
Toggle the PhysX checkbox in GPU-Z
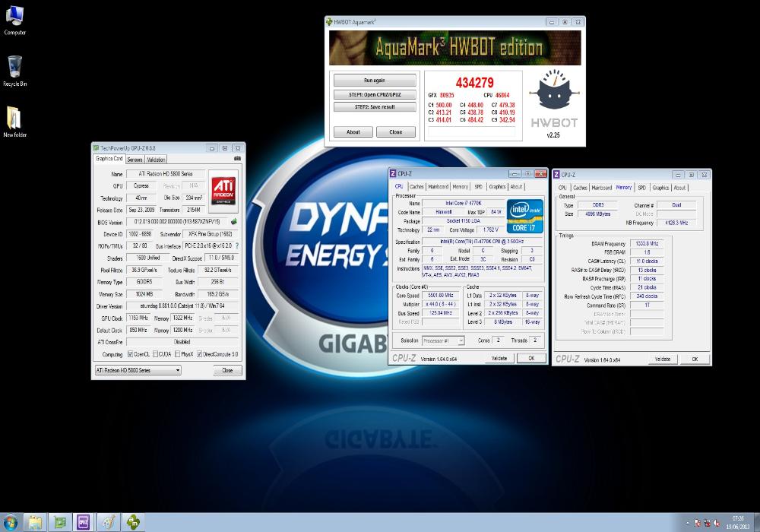coord(177,354)
